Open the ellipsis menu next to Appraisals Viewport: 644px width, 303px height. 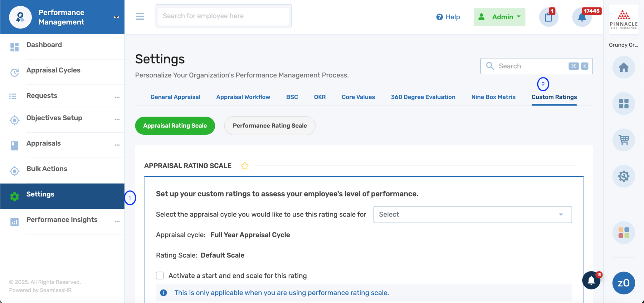point(117,145)
